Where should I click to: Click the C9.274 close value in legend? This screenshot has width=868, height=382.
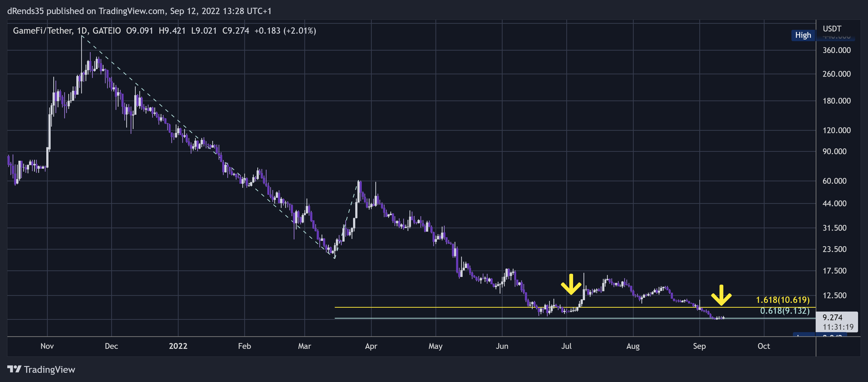pos(236,31)
